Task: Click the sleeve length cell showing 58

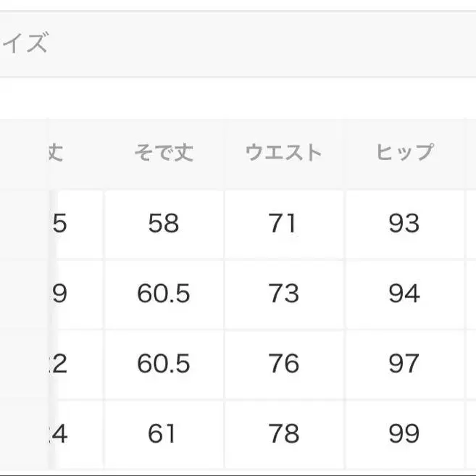Action: click(164, 223)
